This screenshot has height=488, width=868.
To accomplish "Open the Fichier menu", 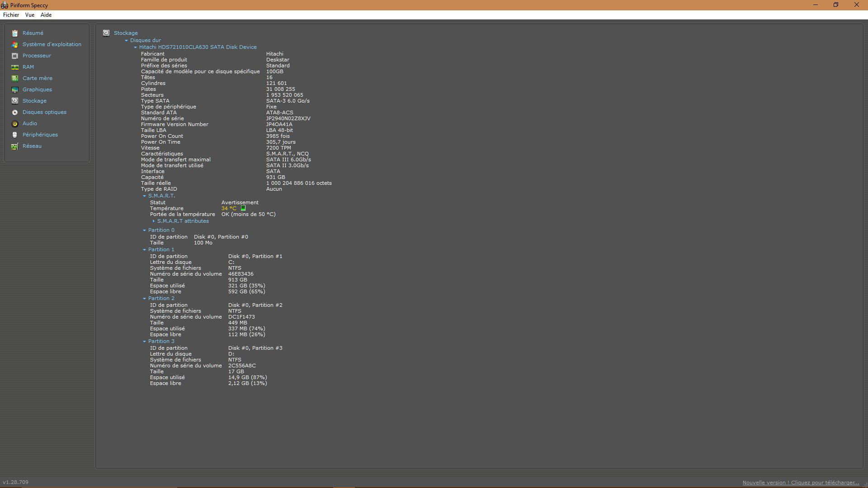I will point(11,15).
